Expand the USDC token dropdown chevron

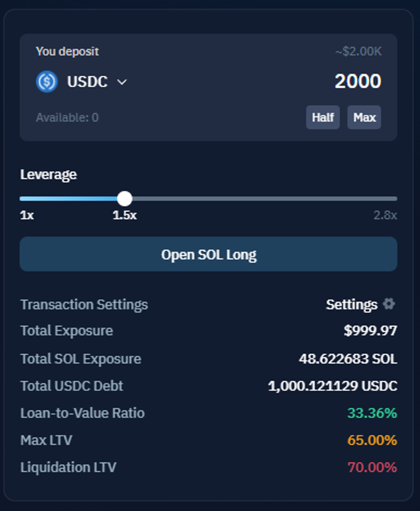(122, 82)
